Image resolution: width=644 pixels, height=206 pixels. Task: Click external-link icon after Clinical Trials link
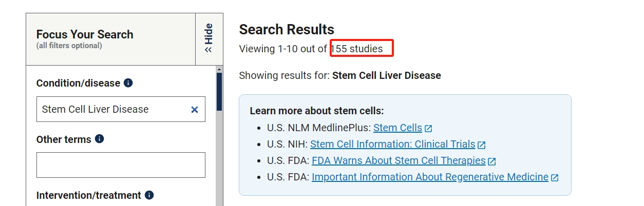482,145
